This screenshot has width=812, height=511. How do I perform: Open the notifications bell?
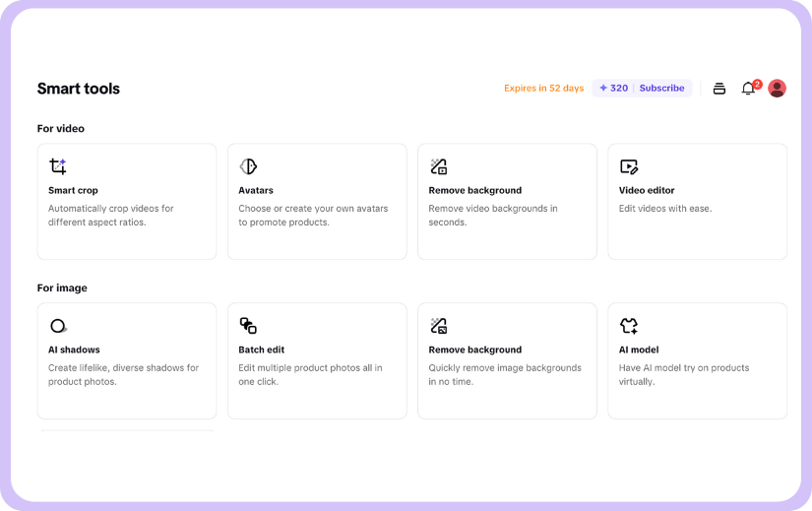click(x=748, y=89)
